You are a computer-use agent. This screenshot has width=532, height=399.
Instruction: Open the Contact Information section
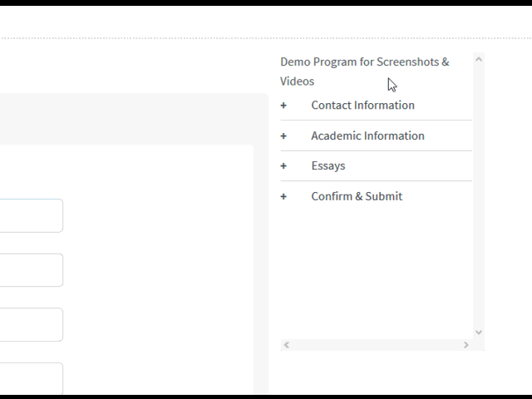coord(362,106)
